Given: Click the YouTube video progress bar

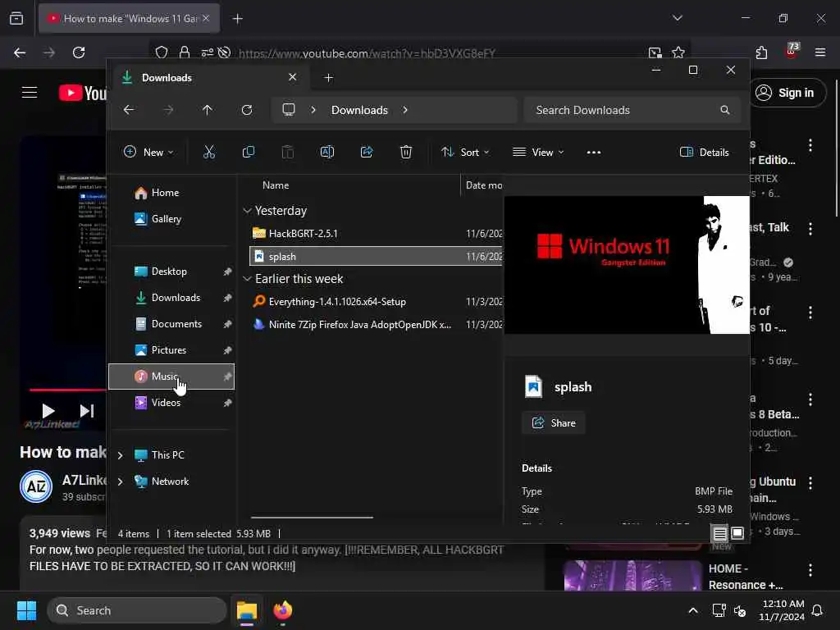Looking at the screenshot, I should pyautogui.click(x=67, y=390).
